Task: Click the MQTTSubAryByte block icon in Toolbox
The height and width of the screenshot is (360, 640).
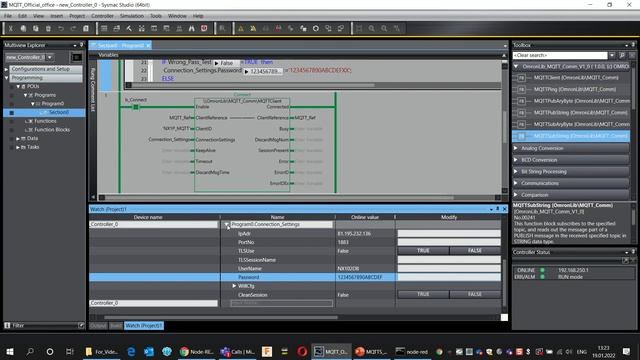Action: (521, 124)
